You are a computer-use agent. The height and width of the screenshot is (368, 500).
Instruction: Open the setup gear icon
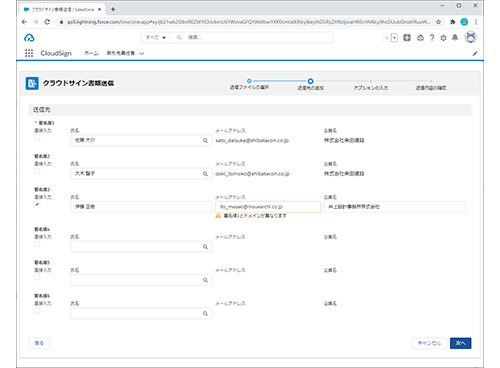[x=443, y=38]
